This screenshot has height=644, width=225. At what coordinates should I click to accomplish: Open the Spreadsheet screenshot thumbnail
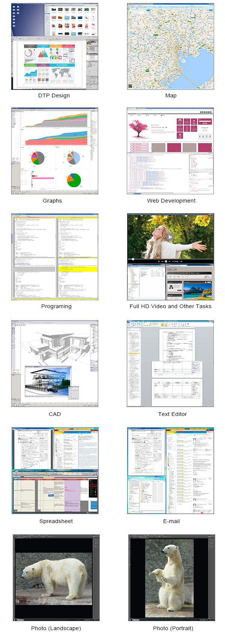[55, 471]
